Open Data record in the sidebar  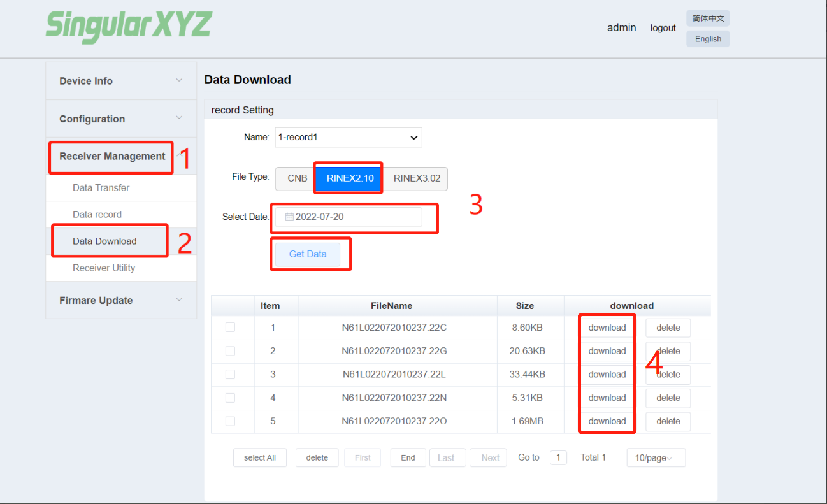[97, 215]
